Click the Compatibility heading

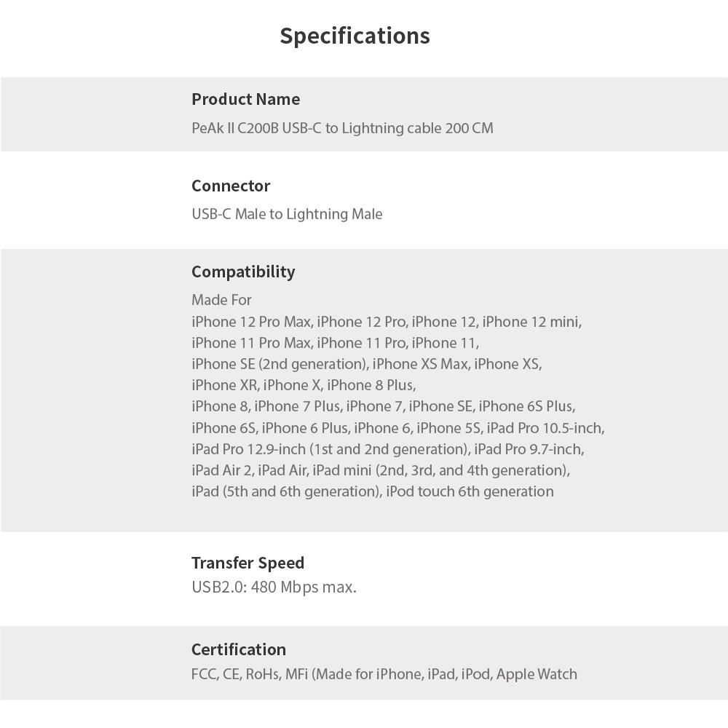243,272
